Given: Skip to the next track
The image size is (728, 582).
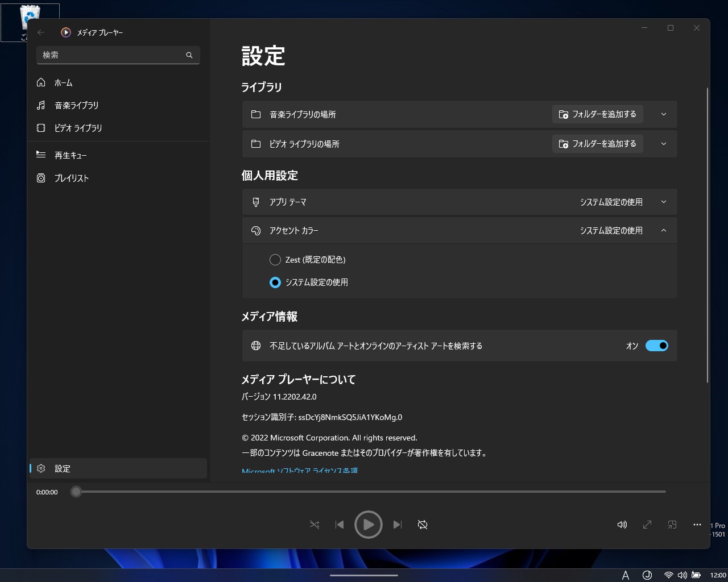Looking at the screenshot, I should 398,525.
